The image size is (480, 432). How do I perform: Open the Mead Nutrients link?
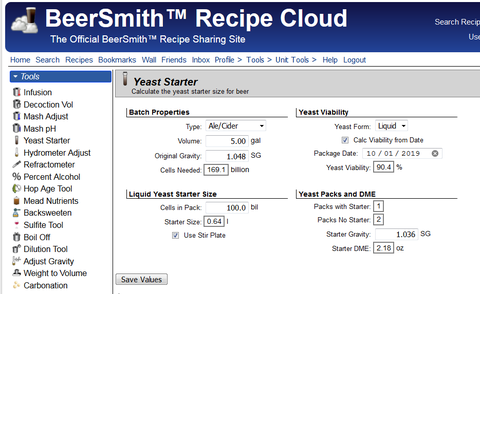tap(51, 201)
